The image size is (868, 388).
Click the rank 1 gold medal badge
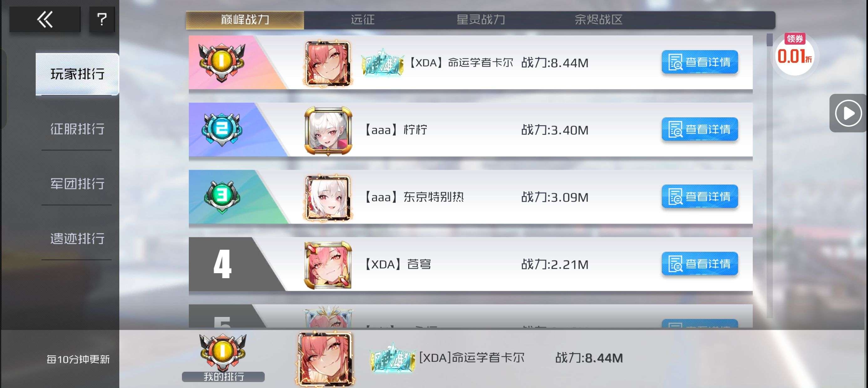coord(222,63)
